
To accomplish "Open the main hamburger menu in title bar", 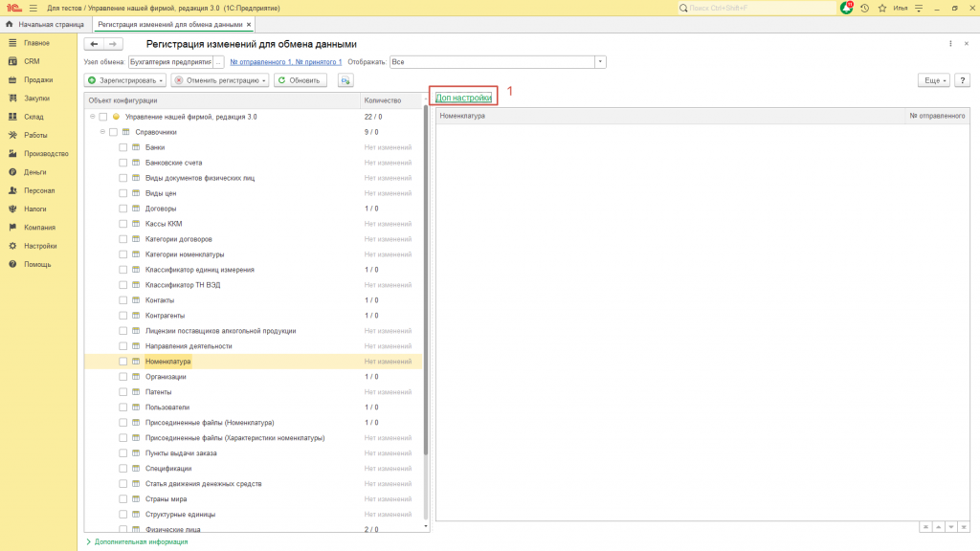I will tap(33, 8).
